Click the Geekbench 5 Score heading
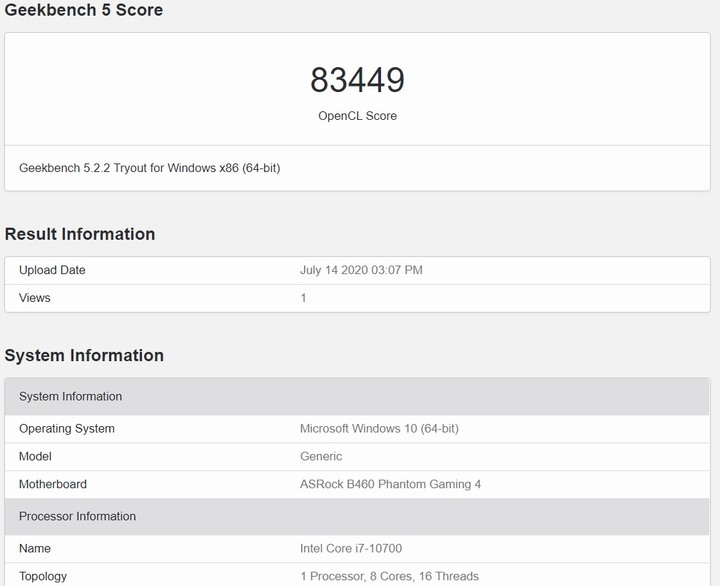The height and width of the screenshot is (586, 720). tap(84, 10)
